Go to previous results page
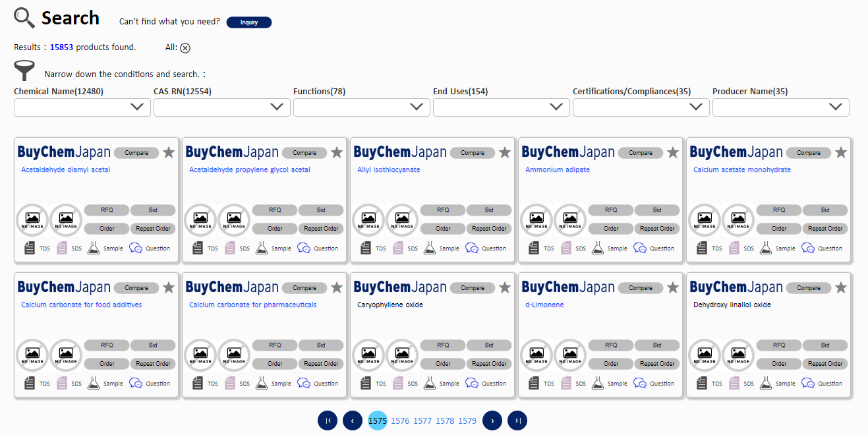 (353, 420)
